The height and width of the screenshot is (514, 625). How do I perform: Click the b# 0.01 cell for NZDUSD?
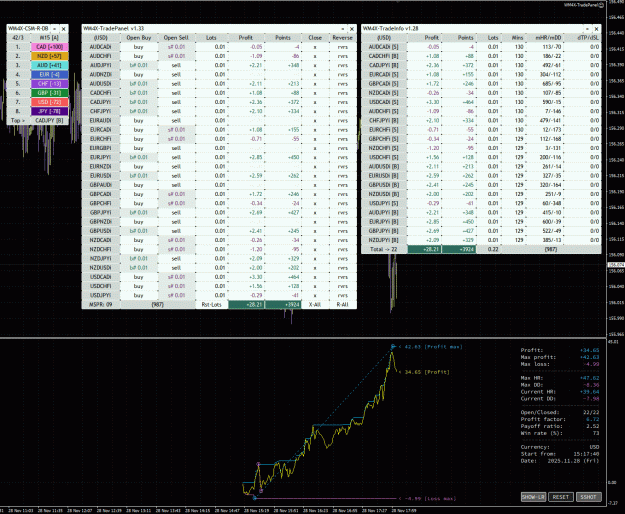138,268
